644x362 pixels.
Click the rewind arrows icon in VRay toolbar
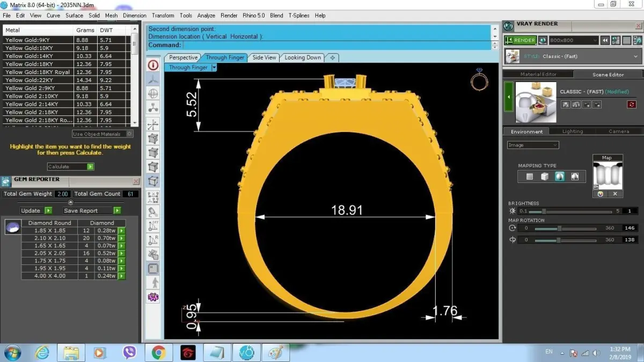pos(605,40)
